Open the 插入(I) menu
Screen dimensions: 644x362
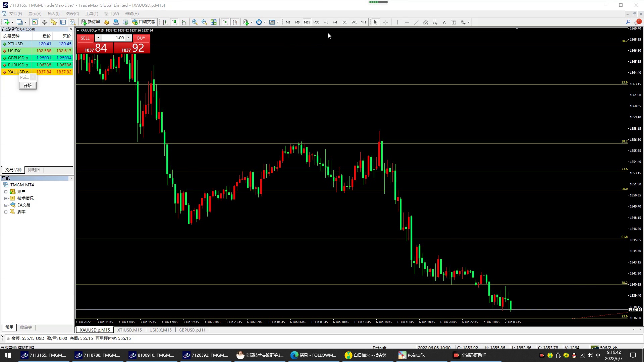(53, 14)
